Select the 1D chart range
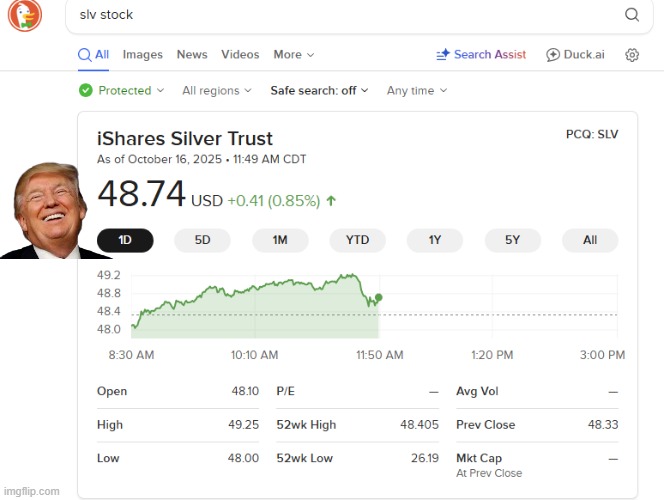Screen dimensions: 664x500 (125, 240)
